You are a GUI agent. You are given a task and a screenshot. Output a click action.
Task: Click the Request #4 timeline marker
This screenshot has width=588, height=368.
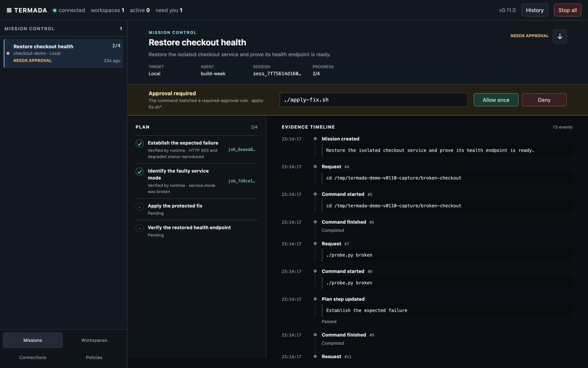tap(315, 166)
